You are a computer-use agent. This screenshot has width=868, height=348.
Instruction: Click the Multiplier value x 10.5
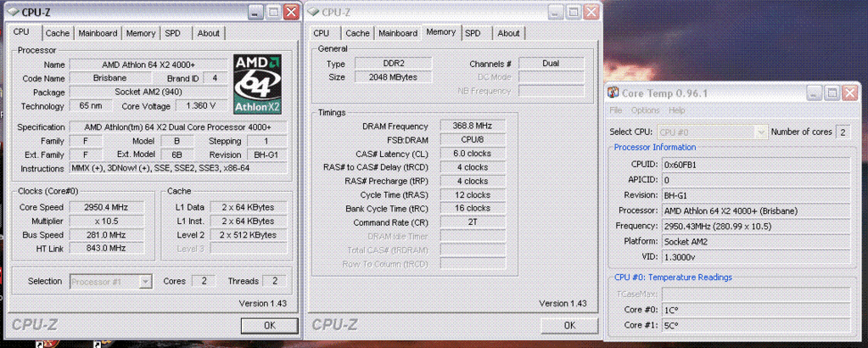[106, 221]
